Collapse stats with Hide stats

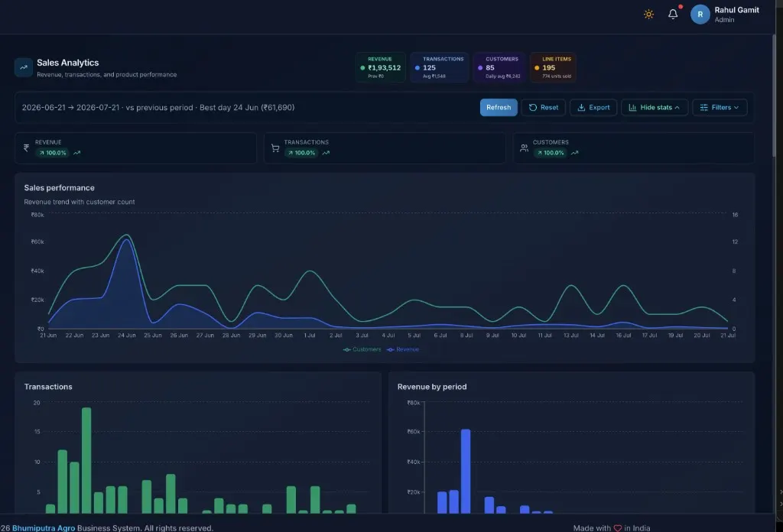point(655,107)
